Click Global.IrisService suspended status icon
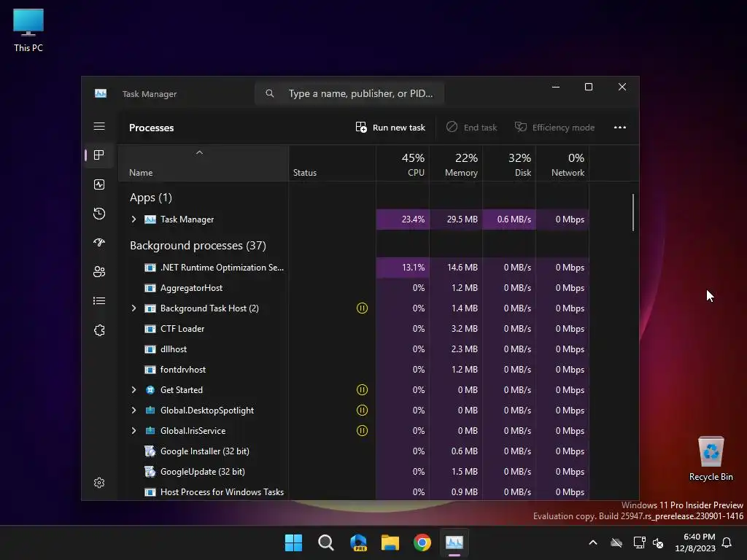This screenshot has height=560, width=747. click(x=362, y=430)
